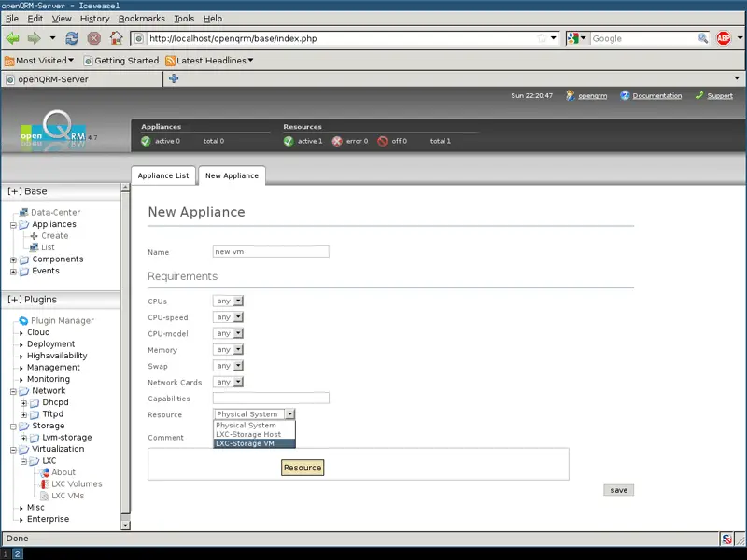
Task: Click the LXC About icon
Action: click(x=45, y=472)
